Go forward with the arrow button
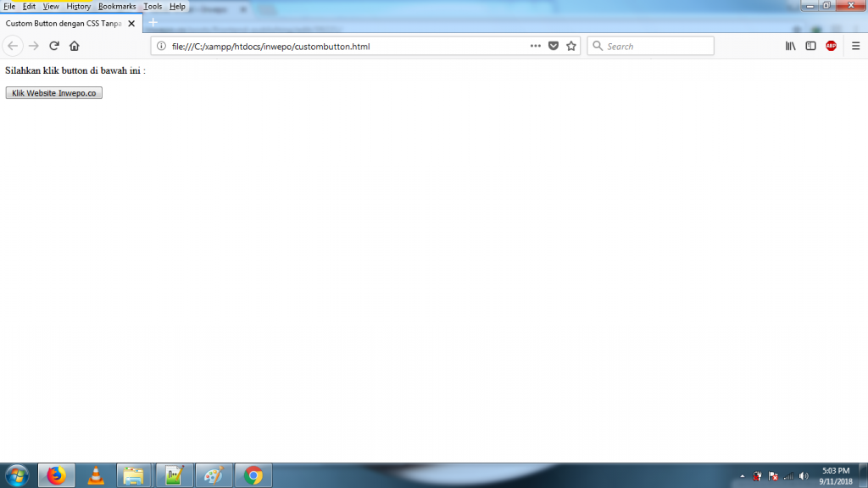This screenshot has height=488, width=868. [34, 46]
